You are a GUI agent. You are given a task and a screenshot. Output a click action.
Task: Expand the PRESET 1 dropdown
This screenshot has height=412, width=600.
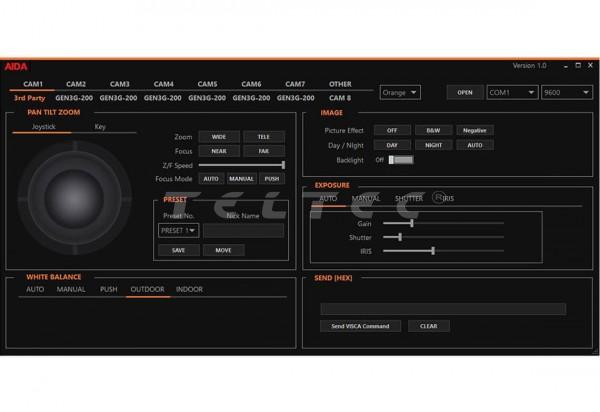coord(178,230)
